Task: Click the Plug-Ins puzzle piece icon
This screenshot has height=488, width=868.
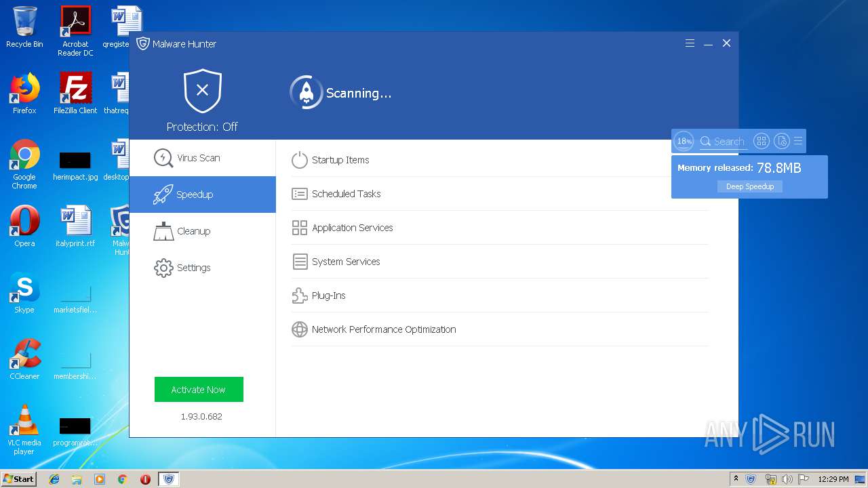Action: pos(299,296)
